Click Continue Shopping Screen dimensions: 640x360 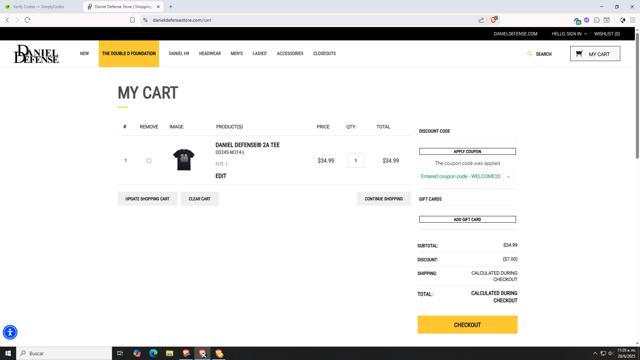click(384, 199)
